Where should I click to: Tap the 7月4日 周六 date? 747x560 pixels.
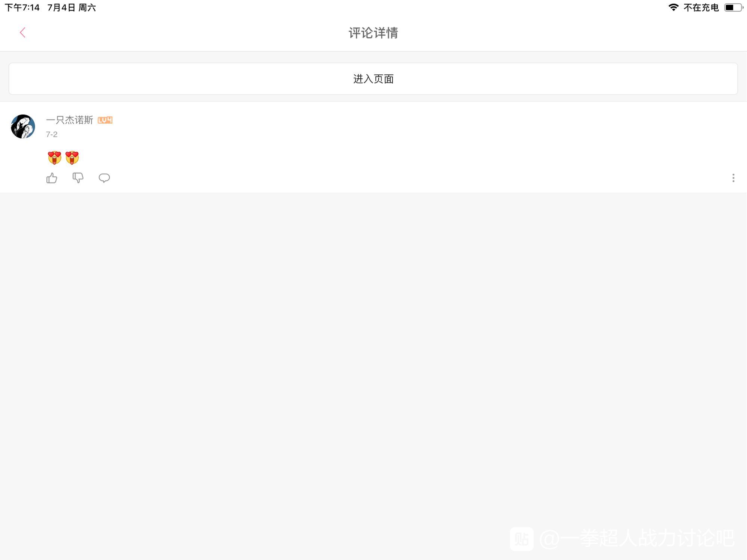[x=72, y=7]
